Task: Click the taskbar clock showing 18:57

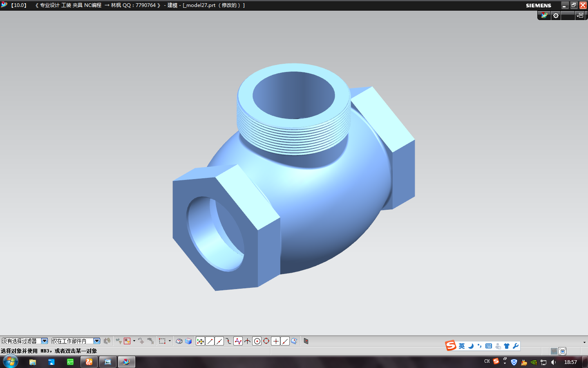Action: pyautogui.click(x=570, y=362)
